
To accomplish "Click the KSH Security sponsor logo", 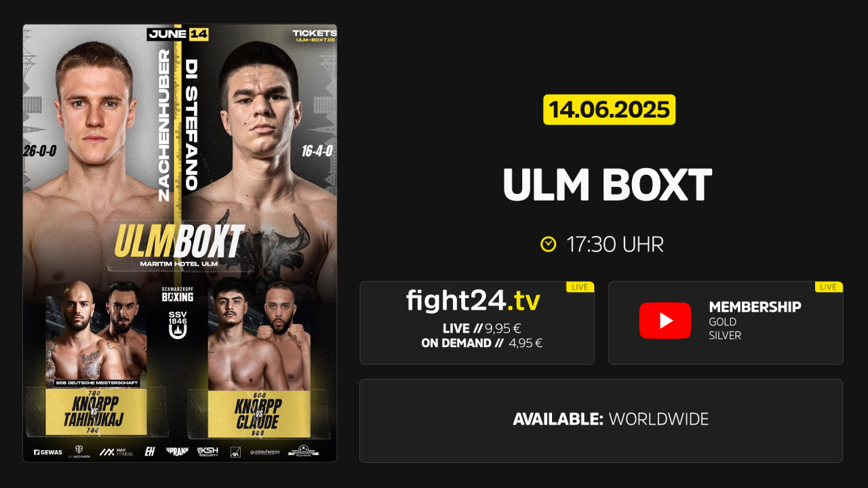I will [x=208, y=451].
